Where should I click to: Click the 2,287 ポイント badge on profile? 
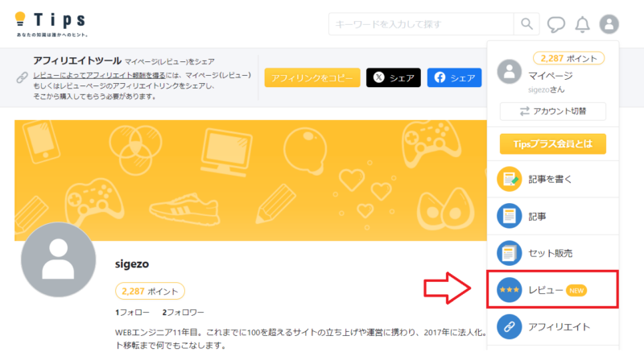pos(150,291)
